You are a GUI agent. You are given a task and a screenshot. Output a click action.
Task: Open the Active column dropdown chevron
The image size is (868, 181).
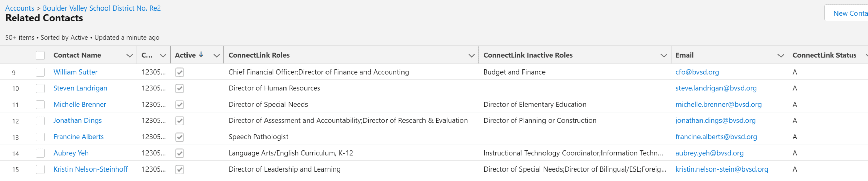(217, 55)
